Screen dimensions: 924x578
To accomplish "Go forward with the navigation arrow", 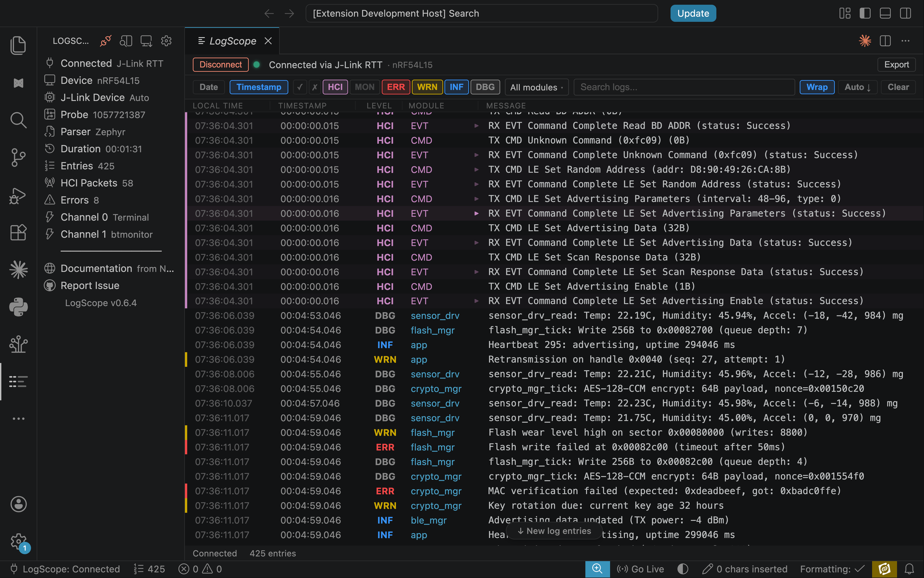I will coord(289,13).
